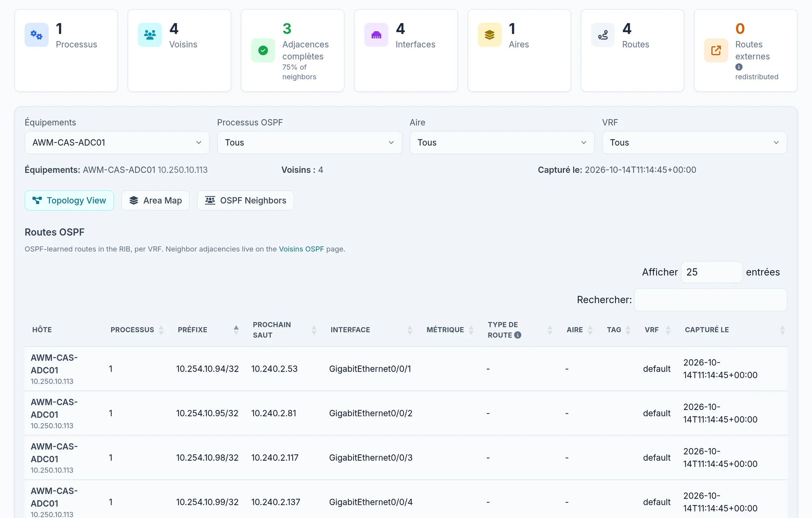Click the Processus gears icon
This screenshot has width=812, height=518.
pyautogui.click(x=37, y=35)
